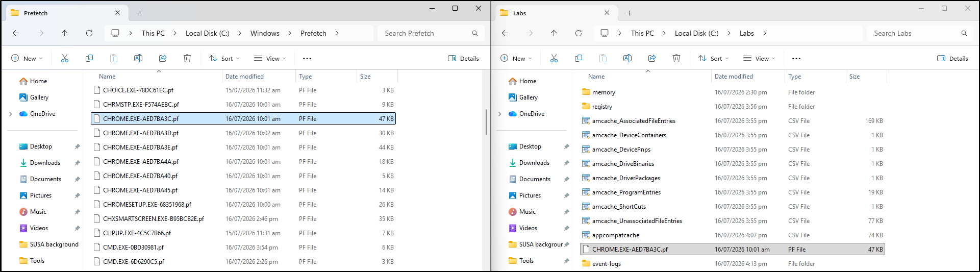Select CMD.EXE-0BD30981.pf file

click(x=243, y=248)
